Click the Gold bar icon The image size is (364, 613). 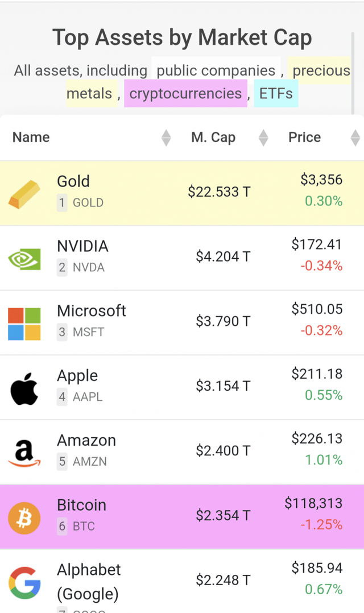(24, 194)
